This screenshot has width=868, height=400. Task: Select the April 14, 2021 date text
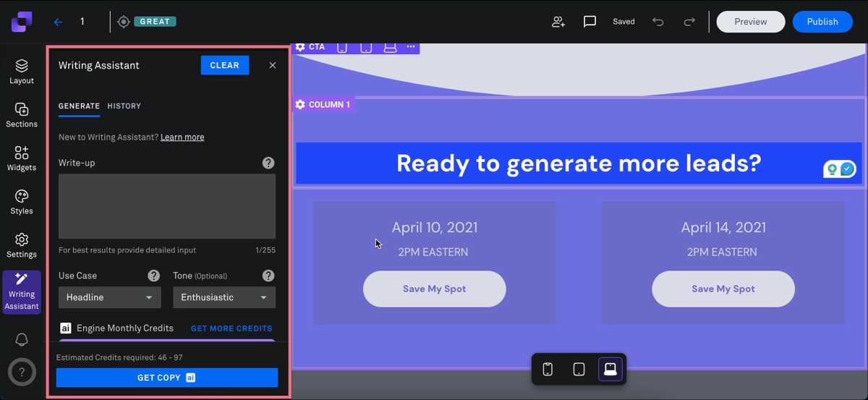pyautogui.click(x=723, y=227)
